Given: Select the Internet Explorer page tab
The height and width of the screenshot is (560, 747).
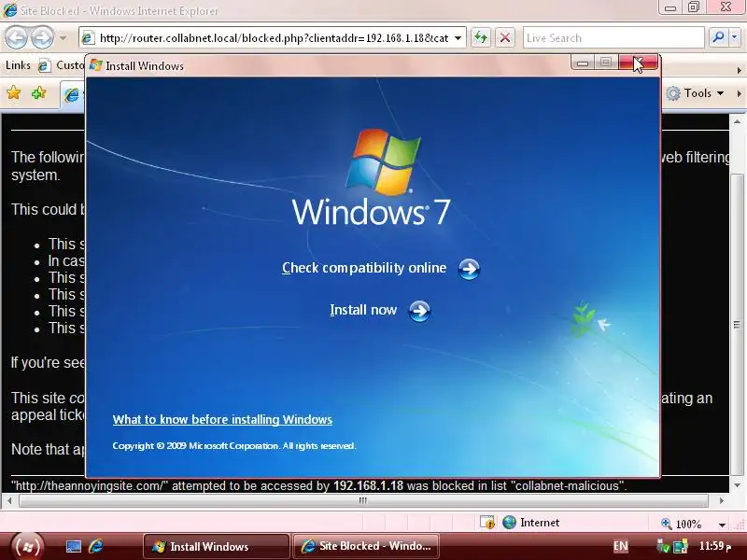Looking at the screenshot, I should click(73, 94).
